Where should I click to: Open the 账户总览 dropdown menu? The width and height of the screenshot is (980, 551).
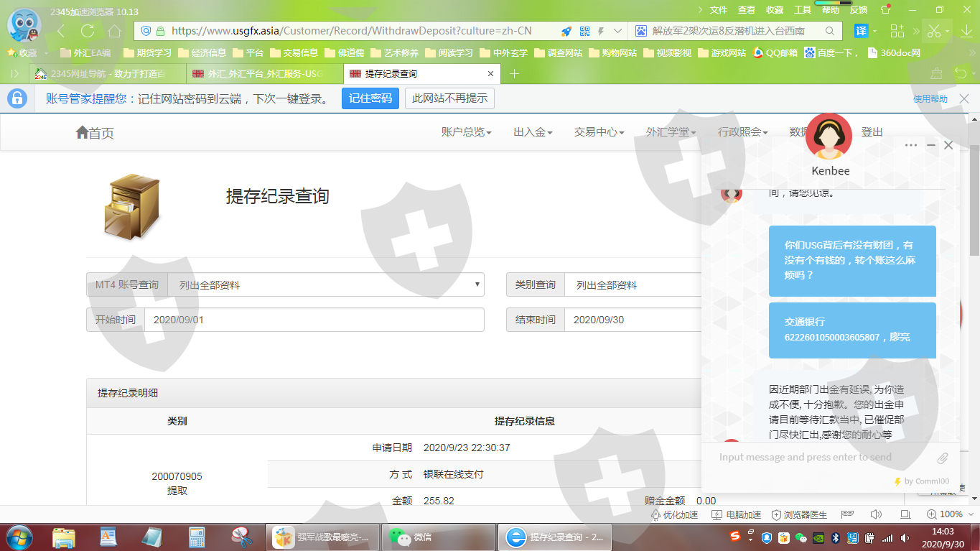pos(466,132)
